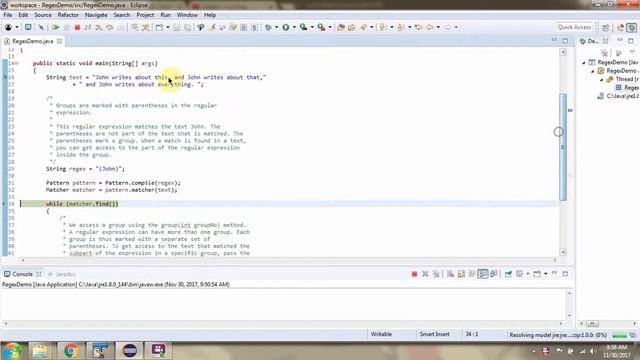Open the Window menu

(187, 15)
